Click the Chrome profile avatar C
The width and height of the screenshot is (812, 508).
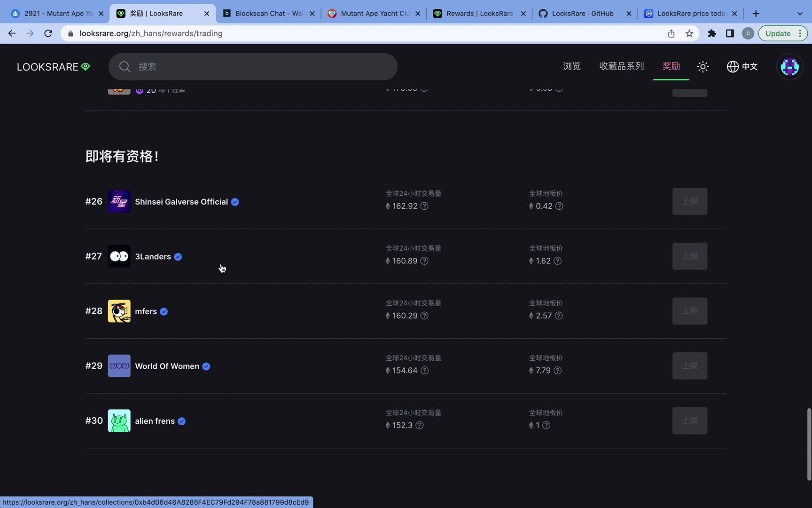pos(748,33)
